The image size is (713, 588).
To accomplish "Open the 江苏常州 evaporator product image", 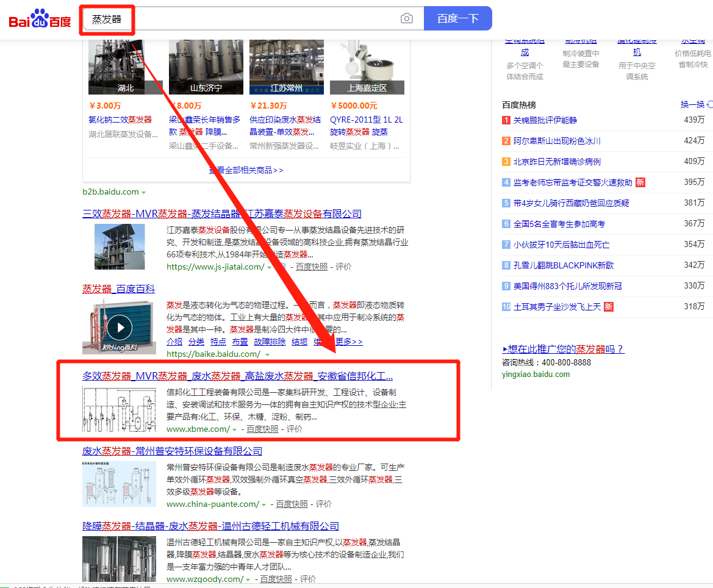I will click(287, 67).
